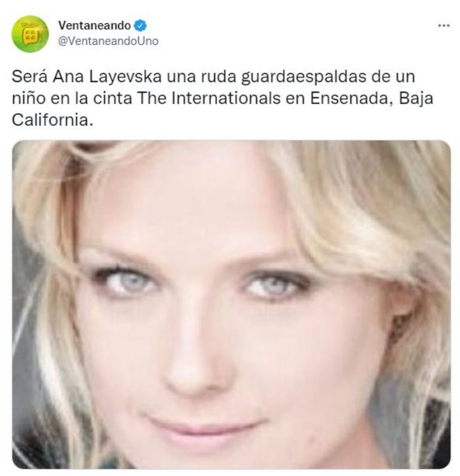Open the Ventaneando display name
Viewport: 460px width, 476px height.
95,26
